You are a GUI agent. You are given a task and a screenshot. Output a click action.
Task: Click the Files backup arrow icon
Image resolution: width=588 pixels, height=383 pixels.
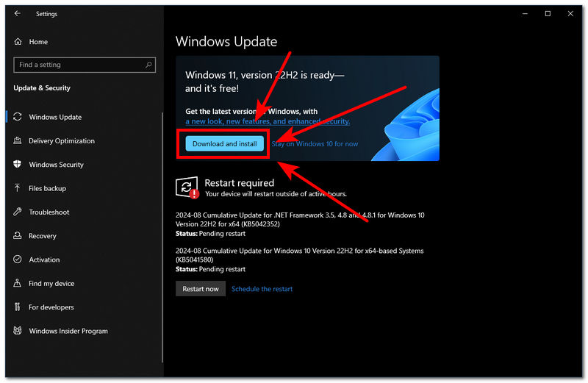point(17,188)
